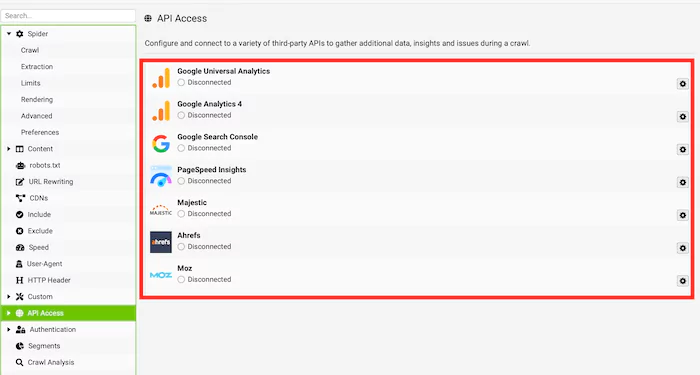Toggle Google Universal Analytics Disconnected radio
The width and height of the screenshot is (700, 375).
coord(181,83)
